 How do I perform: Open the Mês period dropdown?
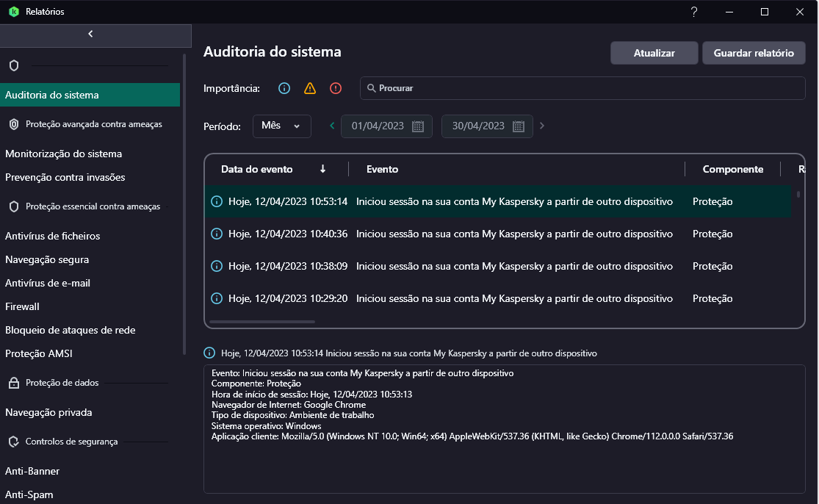click(281, 126)
